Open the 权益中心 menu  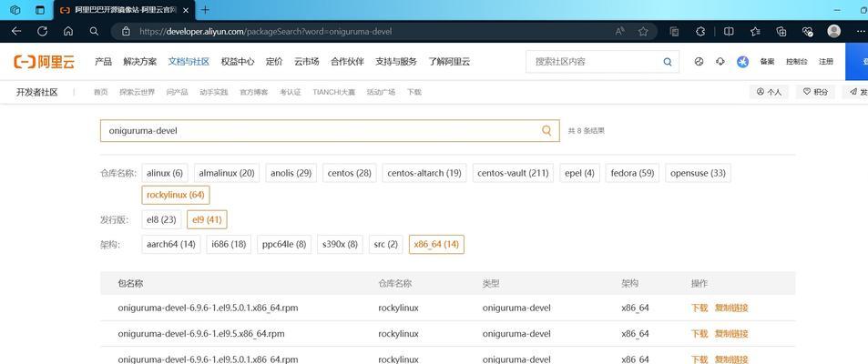tap(238, 61)
